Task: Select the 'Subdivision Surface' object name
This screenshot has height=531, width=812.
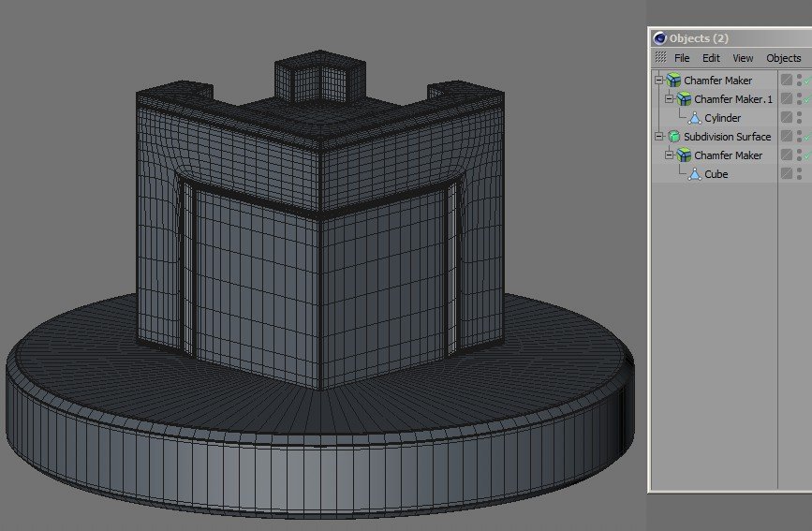Action: [x=727, y=137]
